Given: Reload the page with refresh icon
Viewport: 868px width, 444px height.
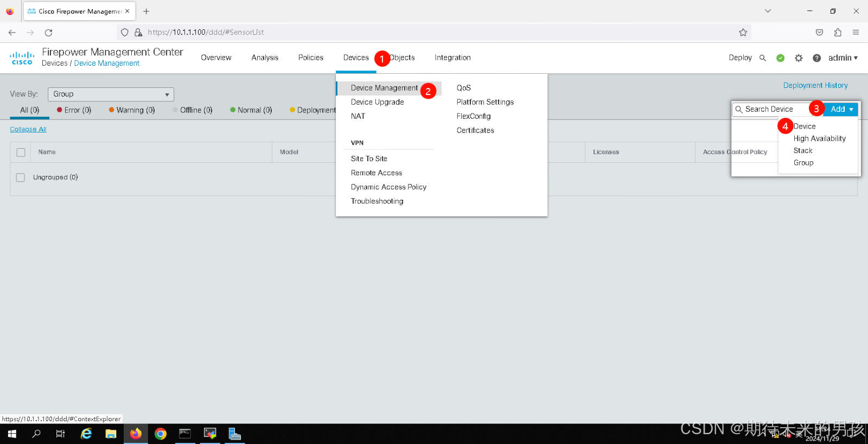Looking at the screenshot, I should click(x=48, y=33).
